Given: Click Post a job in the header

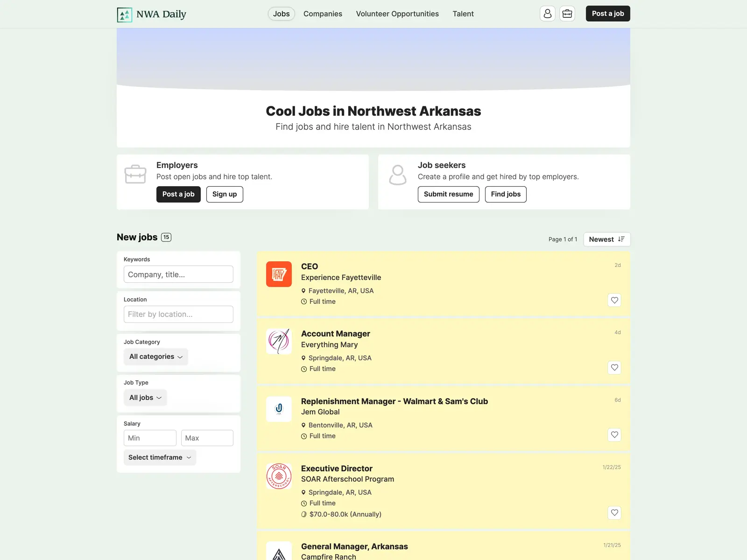Looking at the screenshot, I should (x=608, y=14).
